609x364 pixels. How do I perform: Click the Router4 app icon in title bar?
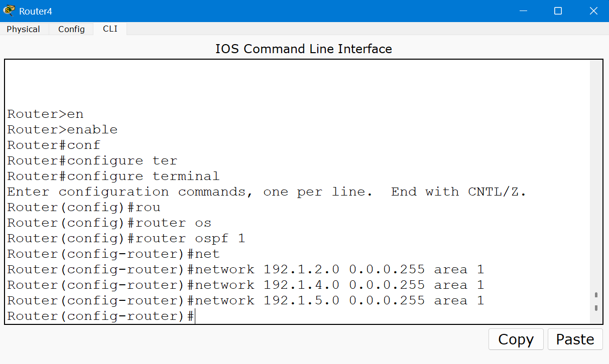click(x=9, y=11)
